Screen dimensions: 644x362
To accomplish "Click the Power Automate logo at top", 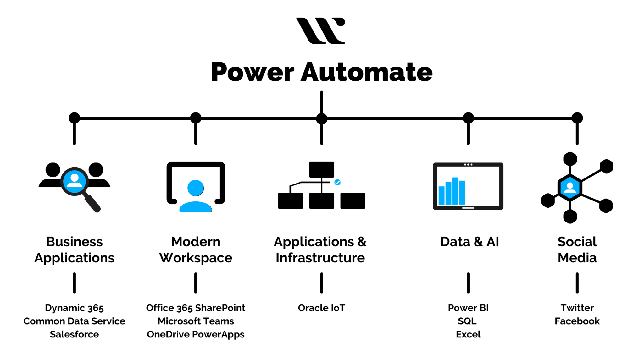I will coord(322,33).
